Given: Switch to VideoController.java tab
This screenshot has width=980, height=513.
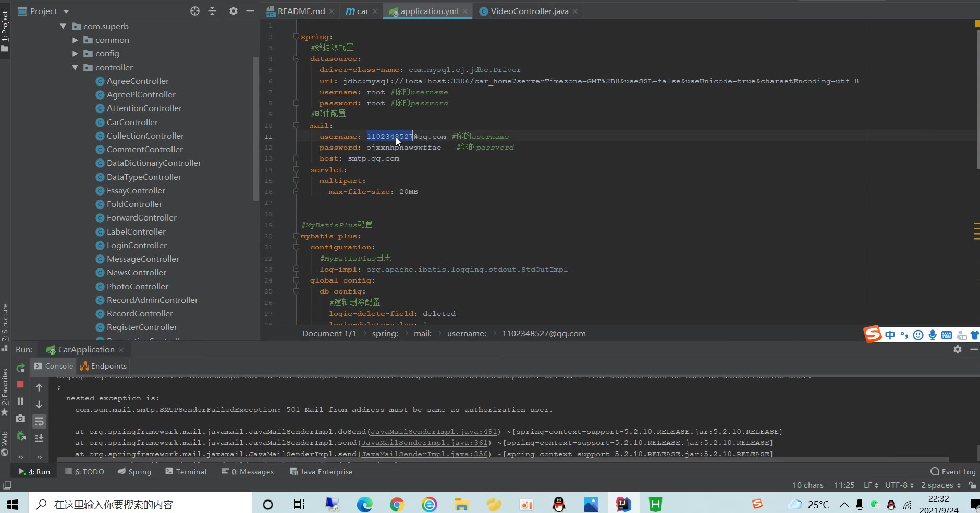Looking at the screenshot, I should (529, 11).
